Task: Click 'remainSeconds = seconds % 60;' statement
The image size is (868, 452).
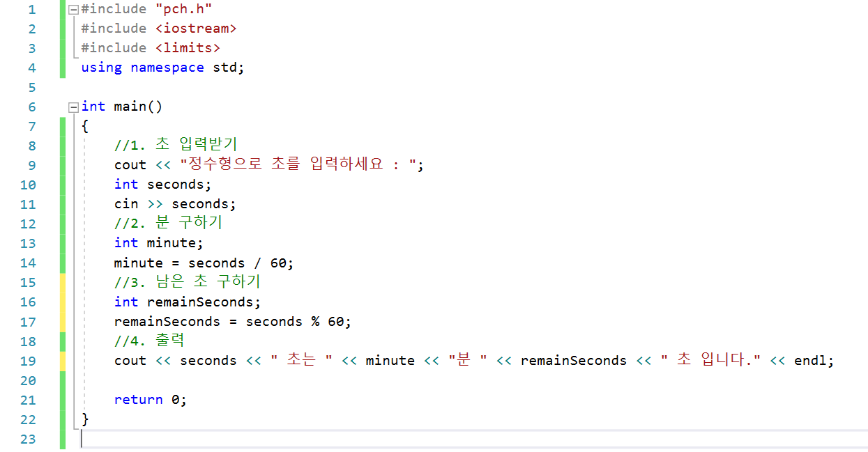Action: tap(233, 321)
